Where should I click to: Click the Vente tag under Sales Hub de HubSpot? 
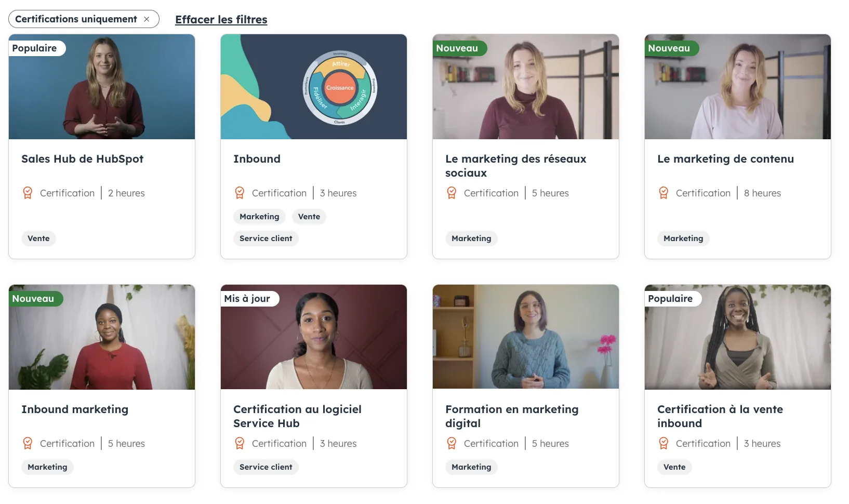(x=38, y=238)
